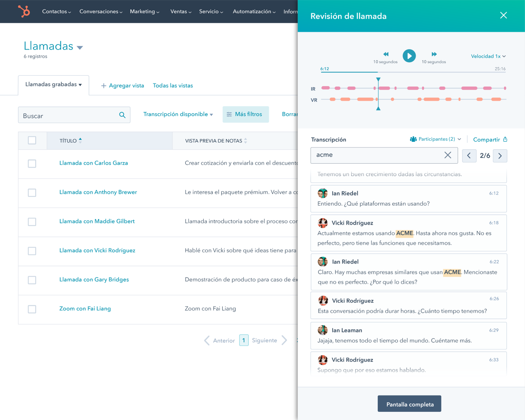Viewport: 525px width, 420px height.
Task: Clear the acme transcript search
Action: pos(448,155)
